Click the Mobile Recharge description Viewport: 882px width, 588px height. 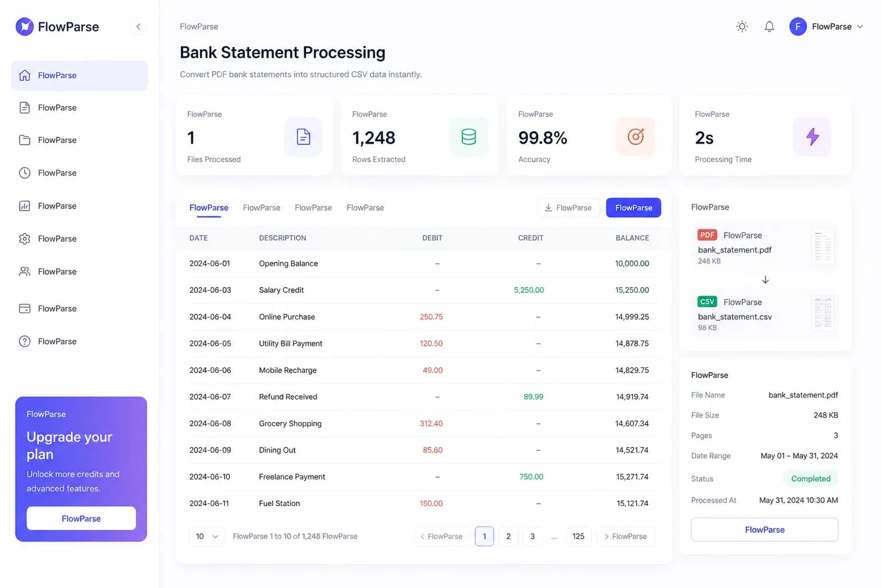click(288, 370)
